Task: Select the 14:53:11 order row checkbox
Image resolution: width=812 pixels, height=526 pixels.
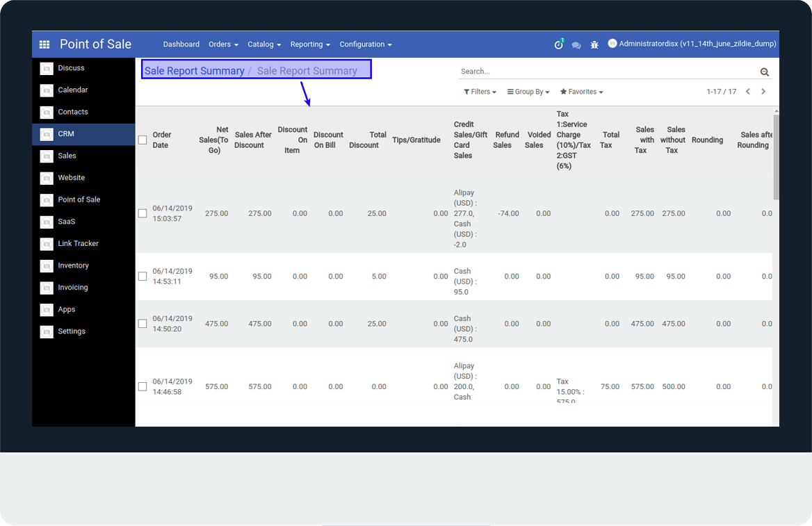Action: click(x=143, y=277)
